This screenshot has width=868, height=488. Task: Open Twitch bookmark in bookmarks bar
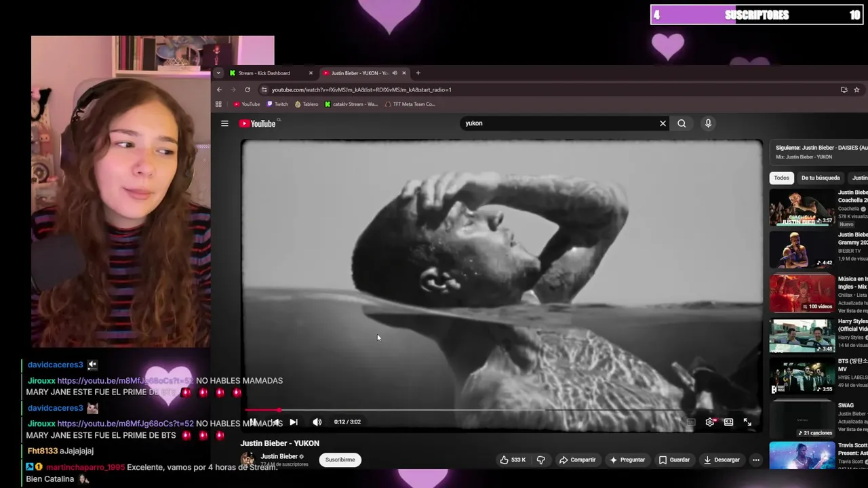[x=277, y=104]
